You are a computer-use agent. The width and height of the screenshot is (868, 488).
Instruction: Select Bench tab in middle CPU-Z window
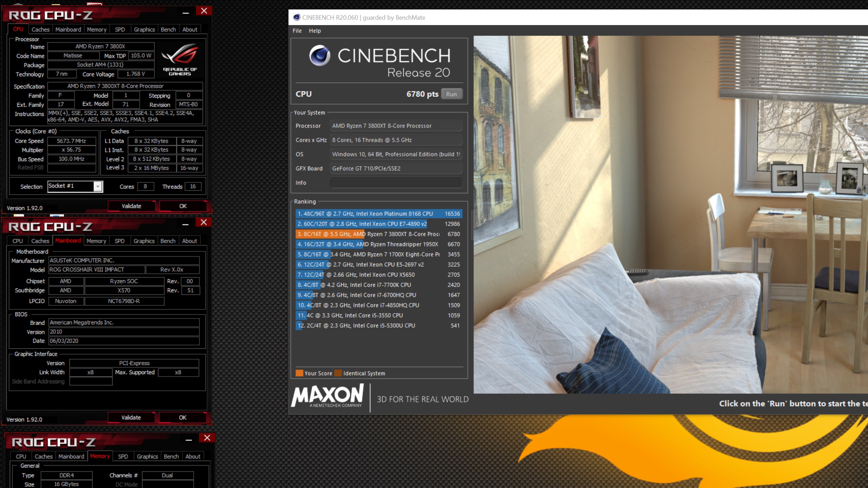(168, 241)
